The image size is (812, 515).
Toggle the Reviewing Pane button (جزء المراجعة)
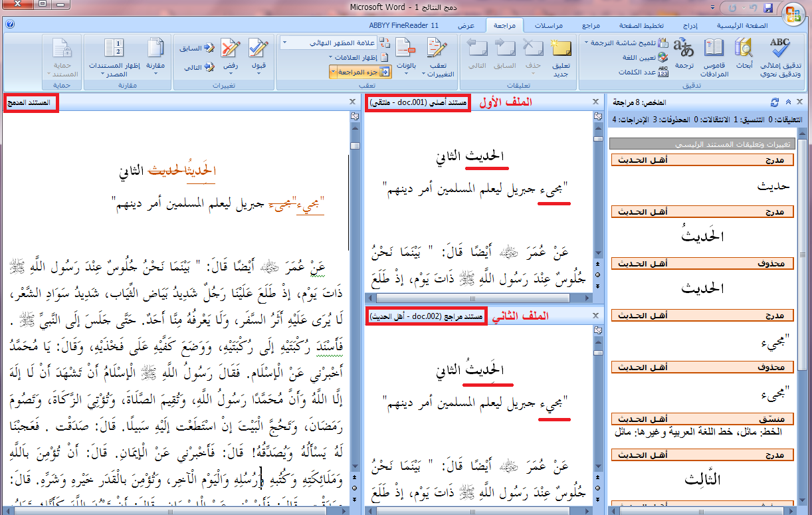(365, 72)
